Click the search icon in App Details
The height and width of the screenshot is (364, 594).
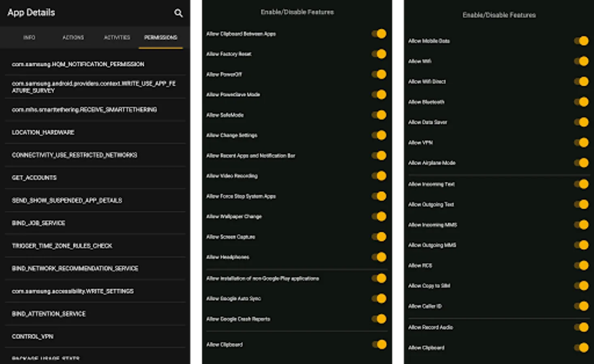point(178,13)
